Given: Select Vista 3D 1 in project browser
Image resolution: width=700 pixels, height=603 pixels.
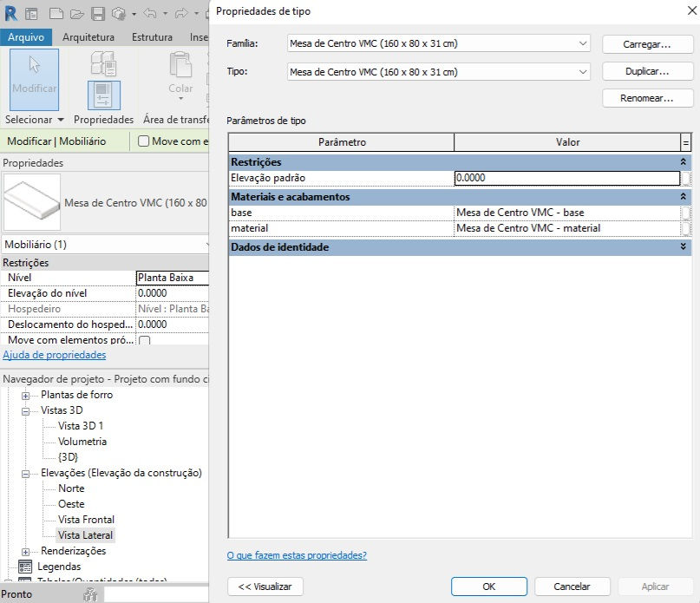Looking at the screenshot, I should click(81, 426).
